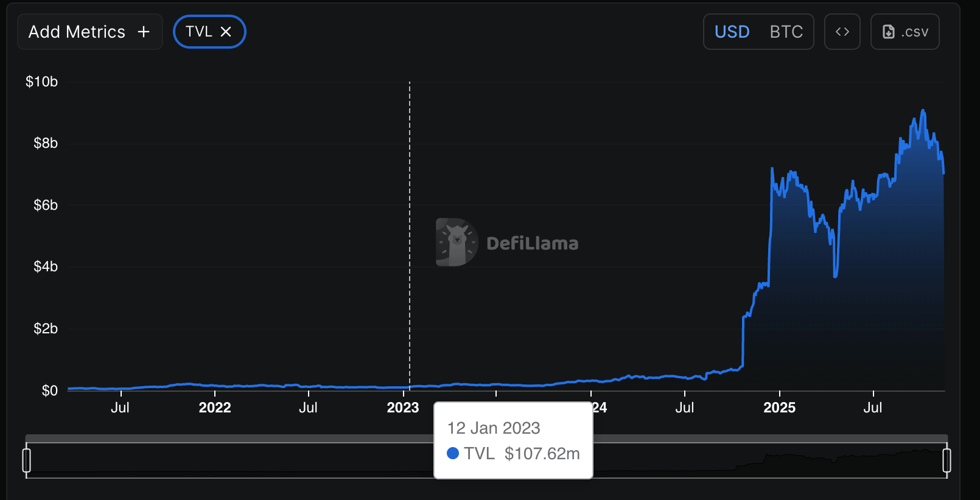Image resolution: width=980 pixels, height=500 pixels.
Task: Click the plus icon beside Add Metrics
Action: (x=144, y=32)
